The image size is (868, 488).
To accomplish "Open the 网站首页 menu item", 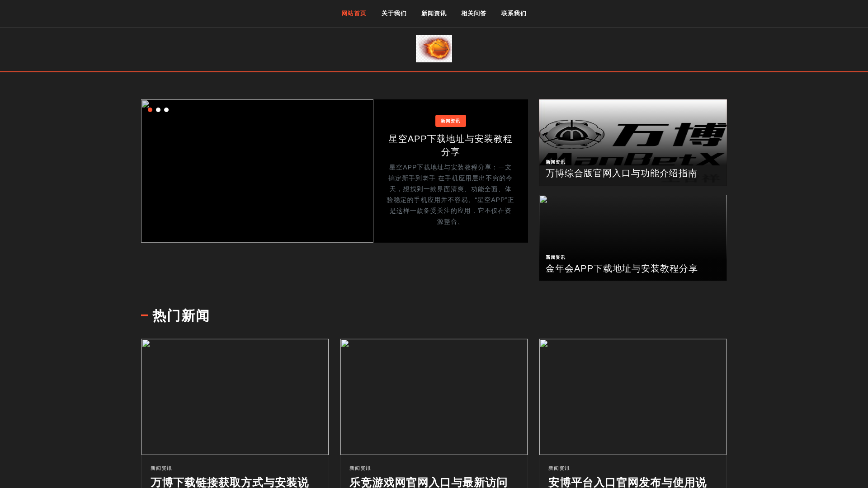I will (354, 14).
